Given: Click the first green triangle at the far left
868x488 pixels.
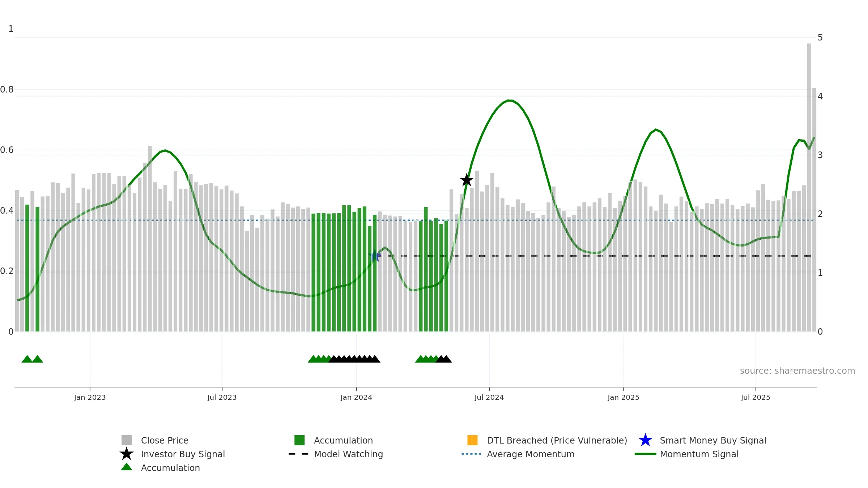Looking at the screenshot, I should [27, 359].
